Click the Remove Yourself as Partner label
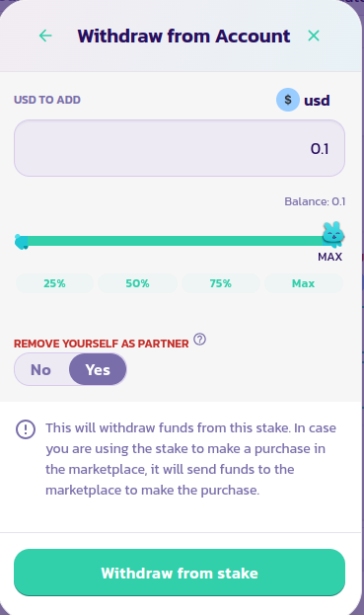 click(101, 344)
